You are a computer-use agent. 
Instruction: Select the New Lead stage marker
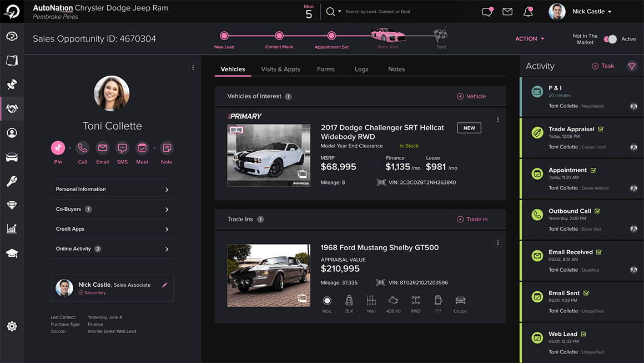(224, 36)
